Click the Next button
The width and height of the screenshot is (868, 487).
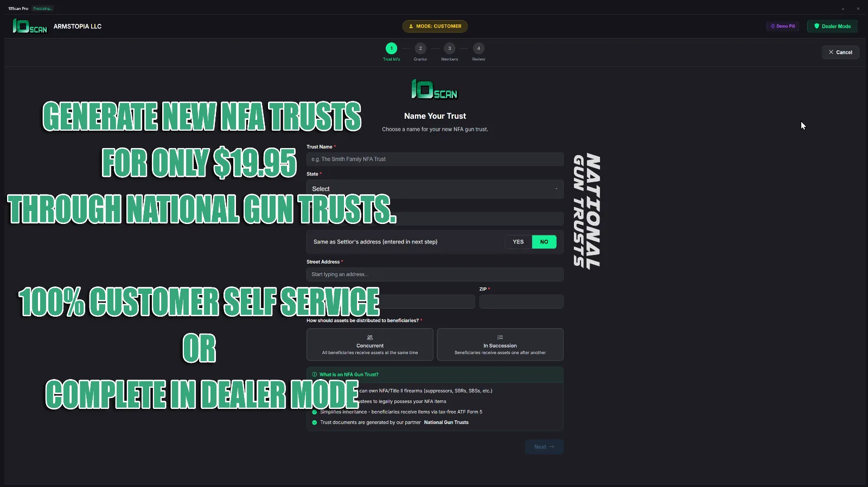544,447
